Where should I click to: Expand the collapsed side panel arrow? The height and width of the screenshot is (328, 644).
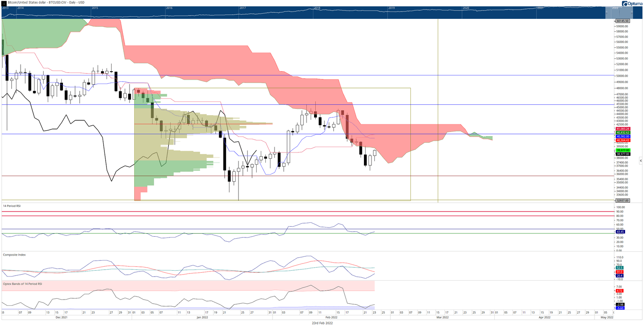(640, 160)
